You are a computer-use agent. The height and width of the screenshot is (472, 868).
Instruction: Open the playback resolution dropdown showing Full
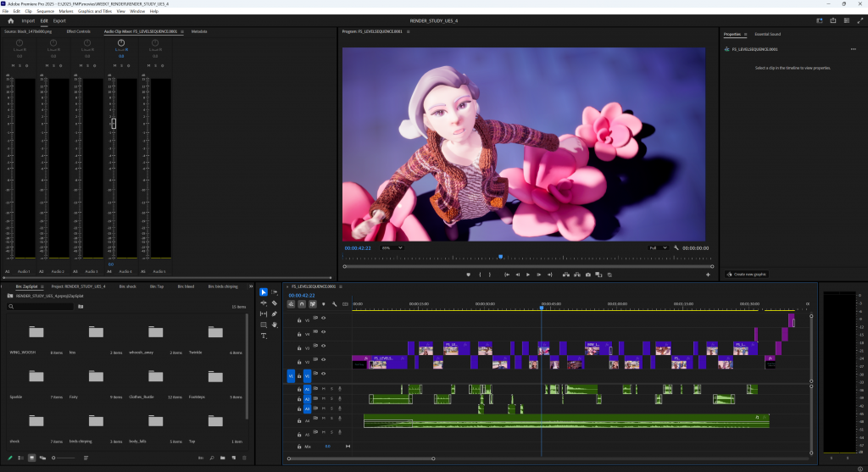pos(658,247)
